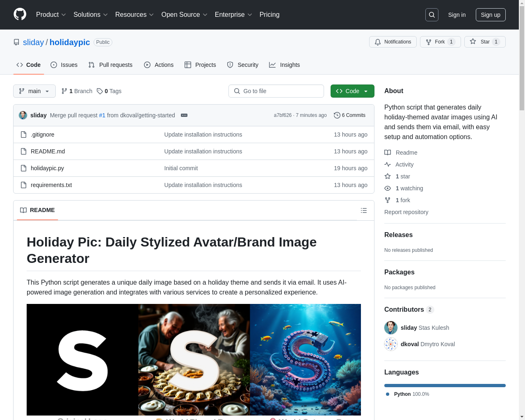This screenshot has width=525, height=420.
Task: Click the Original Logo black S image
Action: (x=82, y=360)
